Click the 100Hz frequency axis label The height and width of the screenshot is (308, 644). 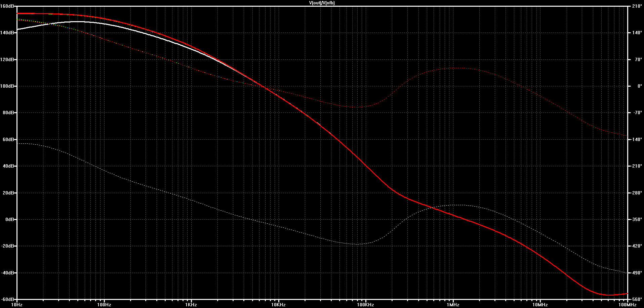[x=104, y=305]
